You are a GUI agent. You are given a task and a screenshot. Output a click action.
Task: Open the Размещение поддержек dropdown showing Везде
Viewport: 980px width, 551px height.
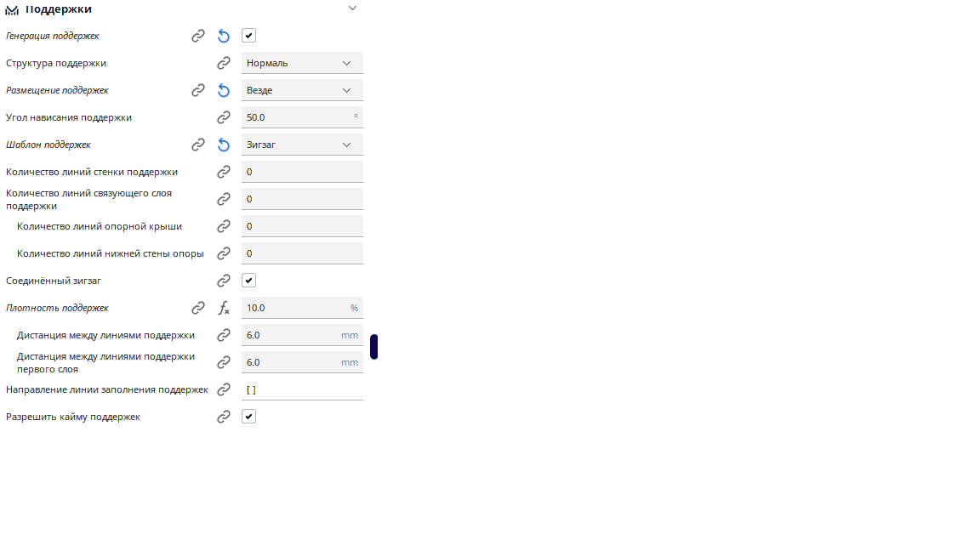click(x=302, y=90)
